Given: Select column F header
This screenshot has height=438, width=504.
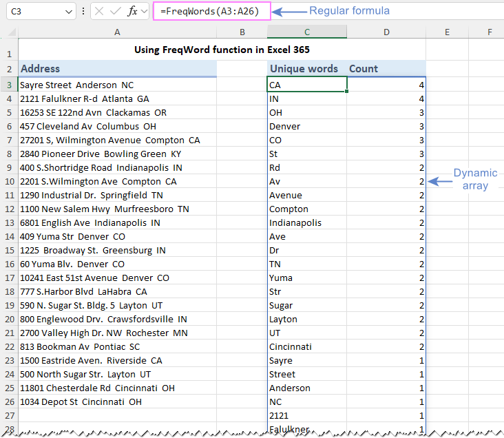Looking at the screenshot, I should point(490,32).
